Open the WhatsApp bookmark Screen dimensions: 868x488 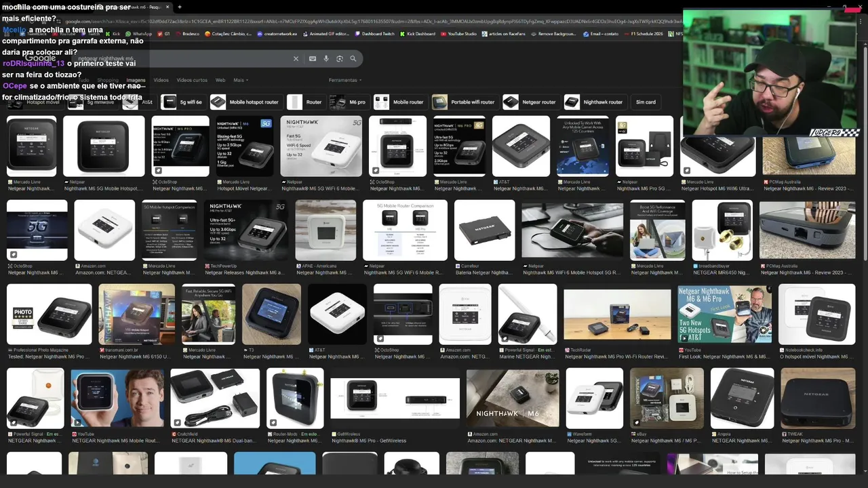[x=138, y=33]
